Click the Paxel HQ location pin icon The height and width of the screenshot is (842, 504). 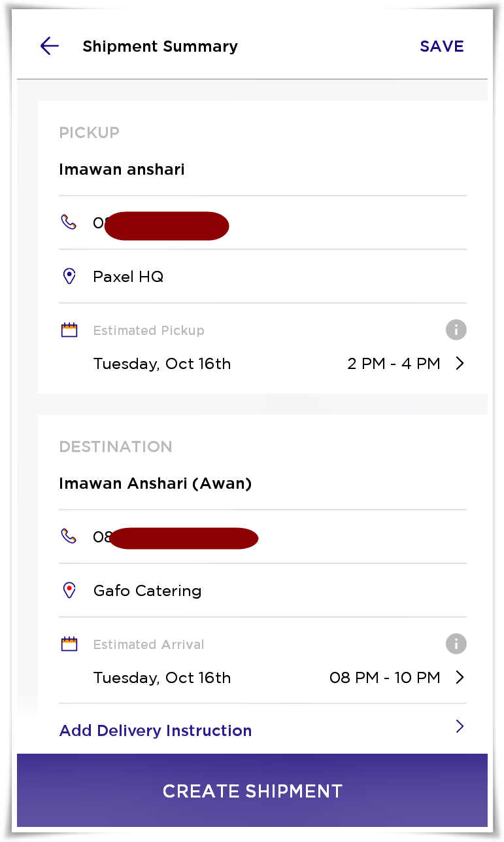69,276
